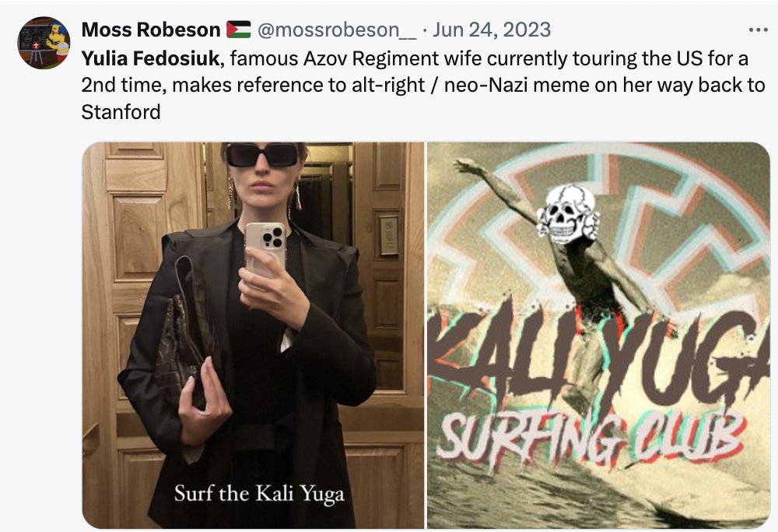
Task: Click the Moss Robeson display name
Action: point(151,30)
